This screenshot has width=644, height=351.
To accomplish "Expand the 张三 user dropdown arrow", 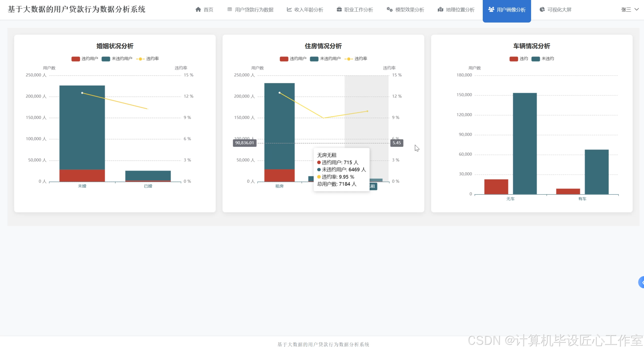I will (x=637, y=10).
